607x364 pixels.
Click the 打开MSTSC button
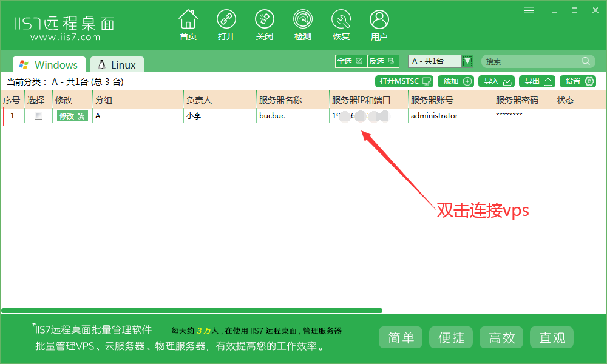pyautogui.click(x=404, y=81)
